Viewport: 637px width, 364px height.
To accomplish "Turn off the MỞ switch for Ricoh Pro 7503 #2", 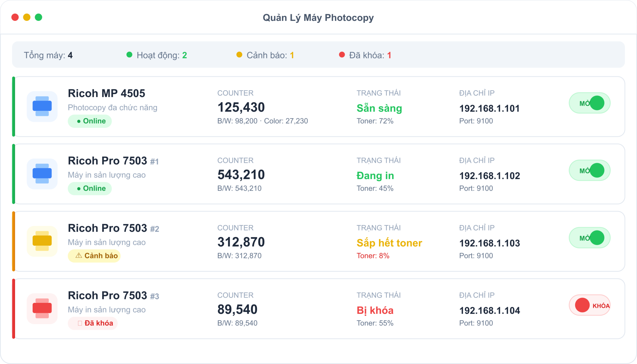I will [589, 237].
